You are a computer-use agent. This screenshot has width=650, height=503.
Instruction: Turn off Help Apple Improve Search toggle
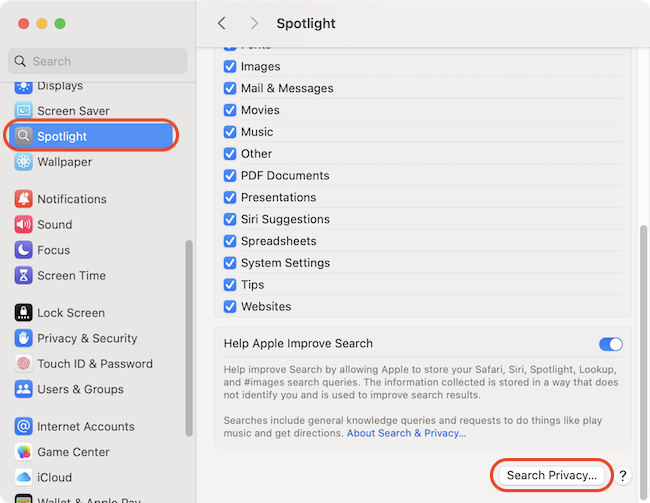pyautogui.click(x=610, y=344)
